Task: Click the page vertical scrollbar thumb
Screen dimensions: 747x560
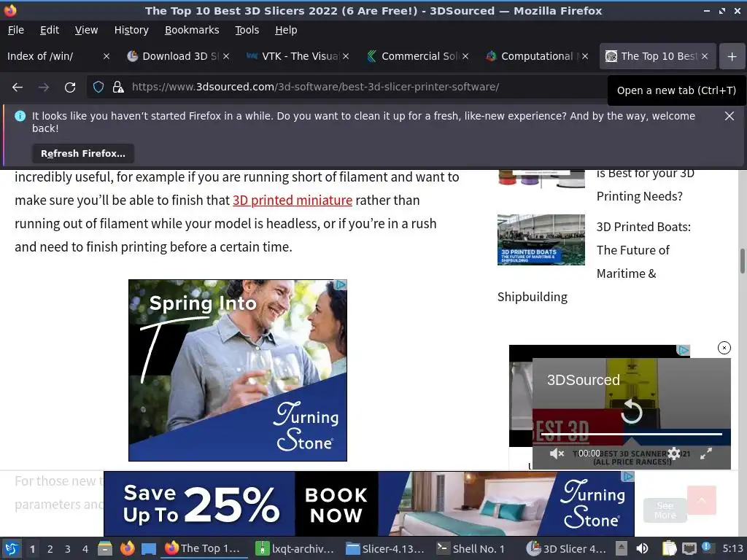Action: 742,262
